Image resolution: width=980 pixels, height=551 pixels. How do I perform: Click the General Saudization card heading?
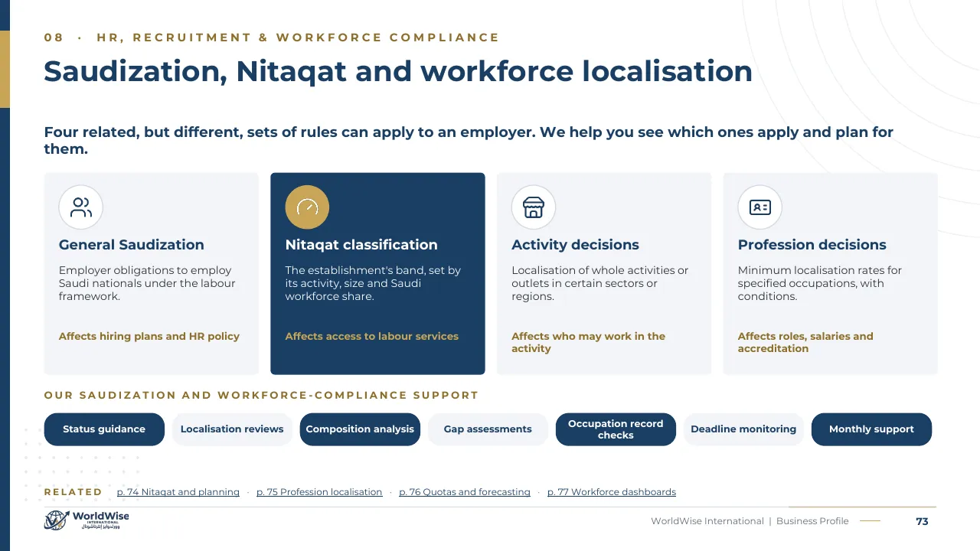[x=132, y=245]
